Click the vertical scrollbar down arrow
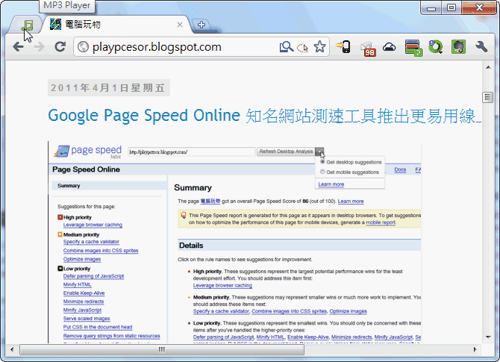The width and height of the screenshot is (500, 362). click(x=488, y=337)
